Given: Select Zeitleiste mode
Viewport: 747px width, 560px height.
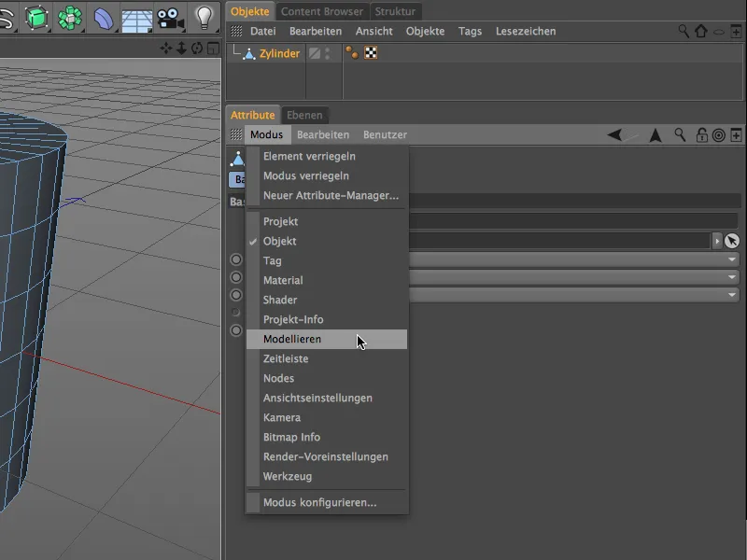Looking at the screenshot, I should [x=327, y=358].
